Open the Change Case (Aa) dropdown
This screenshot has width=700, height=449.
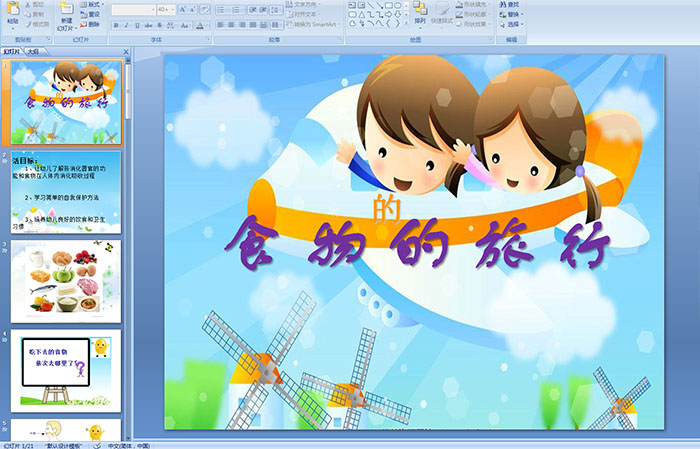pos(185,25)
